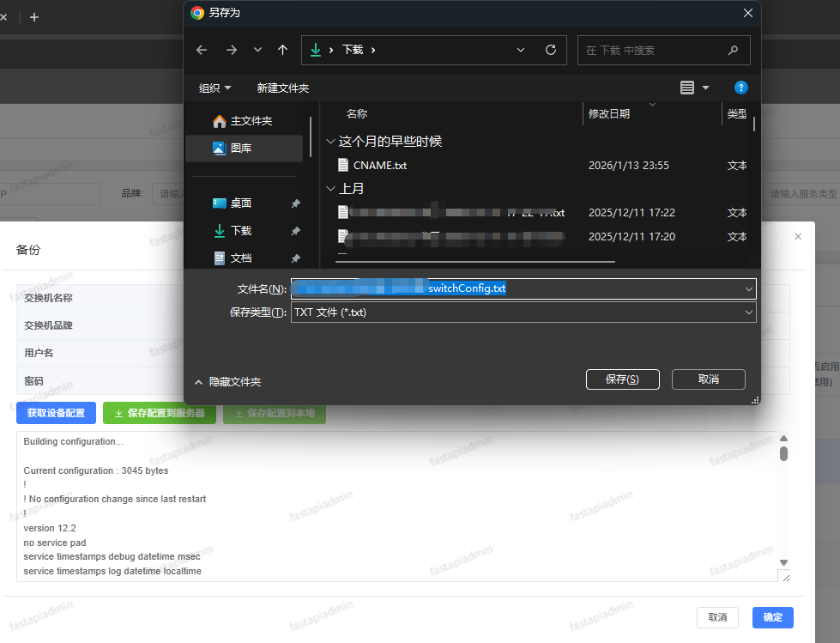Click the green Save Config to Server button
This screenshot has width=840, height=643.
[x=159, y=413]
